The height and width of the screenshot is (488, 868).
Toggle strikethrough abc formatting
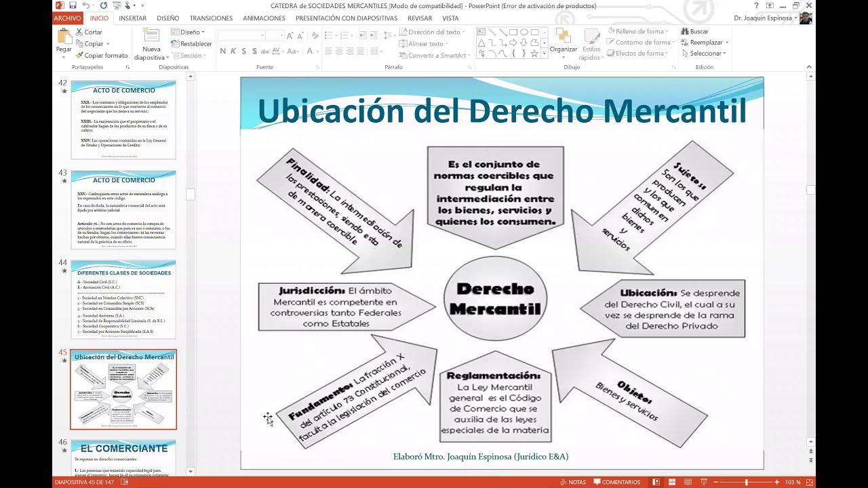coord(265,51)
